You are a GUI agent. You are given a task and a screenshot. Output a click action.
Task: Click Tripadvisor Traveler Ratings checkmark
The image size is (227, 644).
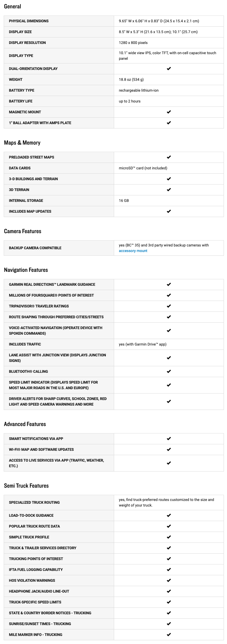tap(169, 306)
